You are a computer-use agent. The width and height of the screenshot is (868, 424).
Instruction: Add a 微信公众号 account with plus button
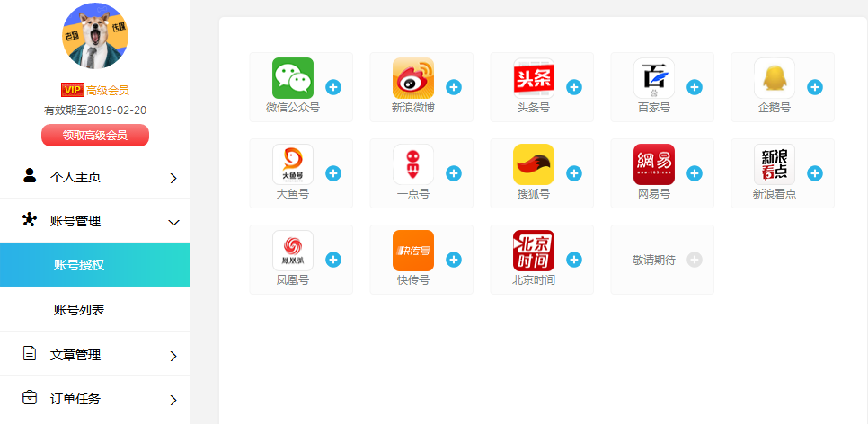click(x=333, y=87)
